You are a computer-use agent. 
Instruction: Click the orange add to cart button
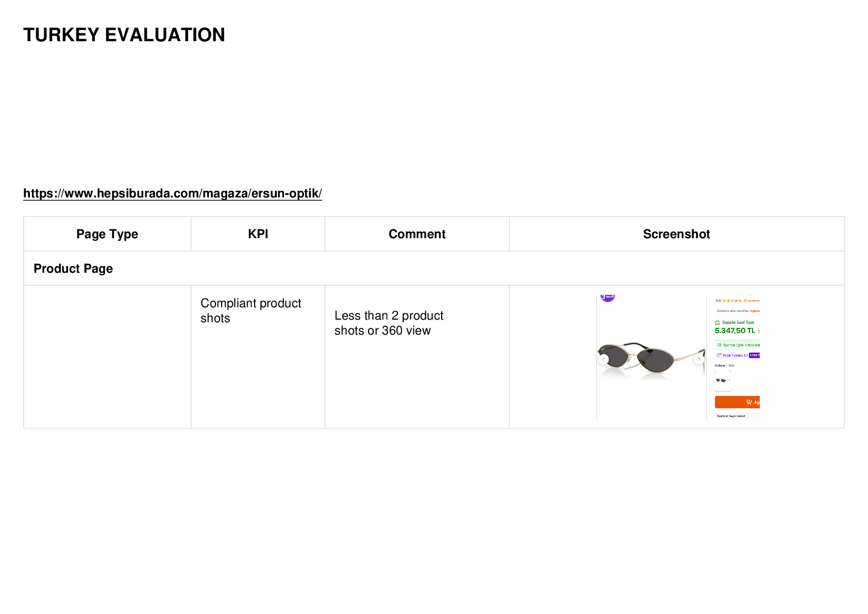tap(737, 402)
